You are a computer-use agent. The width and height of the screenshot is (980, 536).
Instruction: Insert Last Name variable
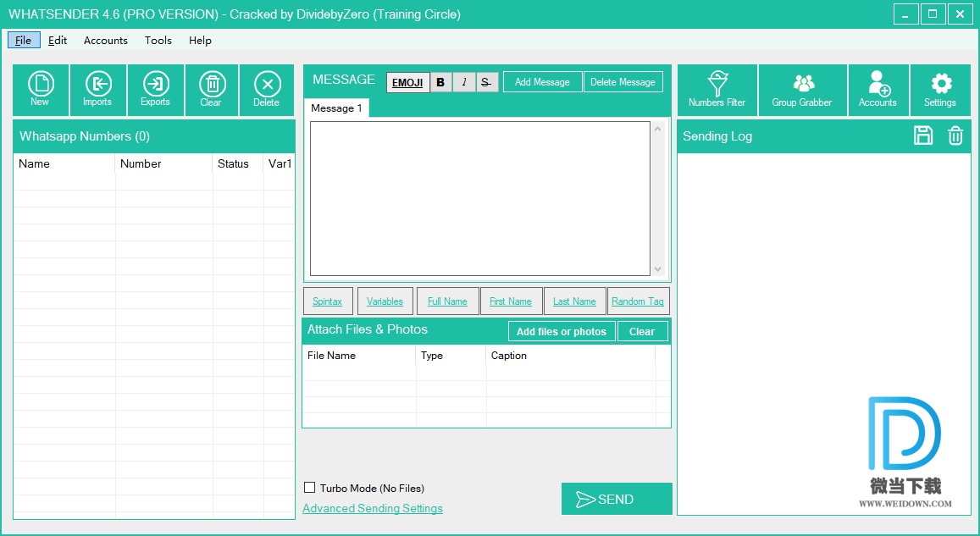click(x=574, y=301)
